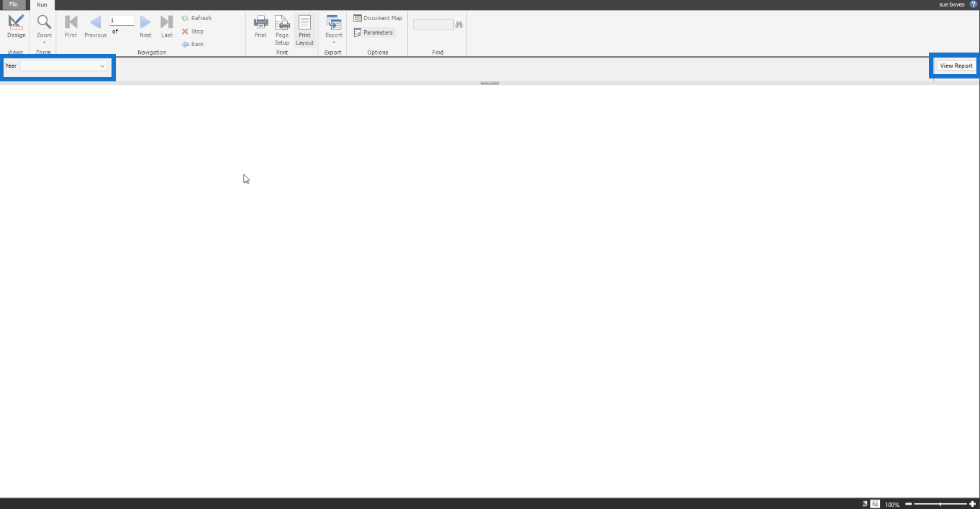This screenshot has height=509, width=980.
Task: Click the zoom slider handle
Action: 940,504
